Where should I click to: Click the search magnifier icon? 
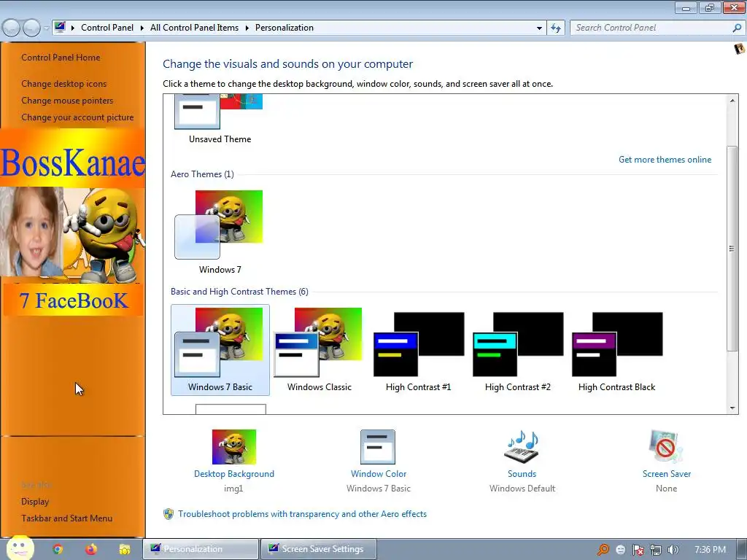[737, 28]
